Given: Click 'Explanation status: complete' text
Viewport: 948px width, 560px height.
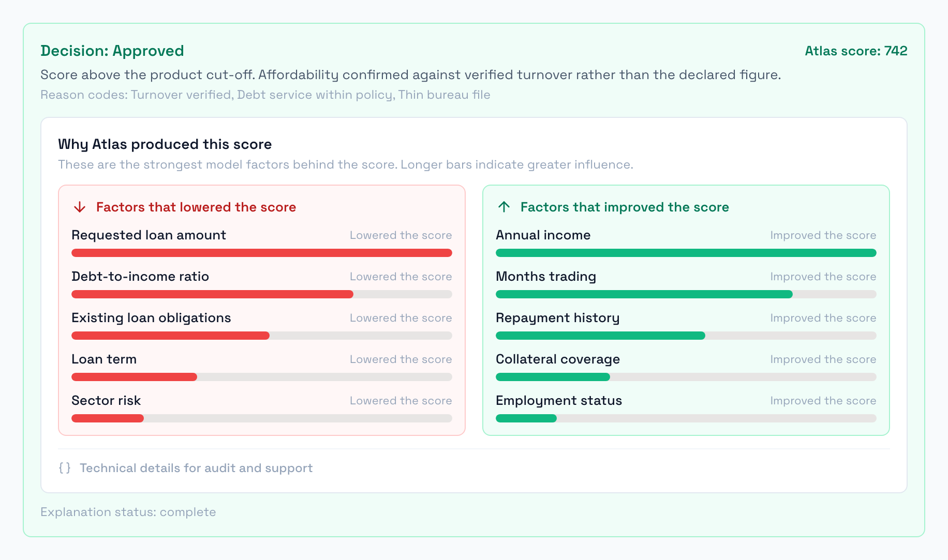Looking at the screenshot, I should click(x=128, y=512).
